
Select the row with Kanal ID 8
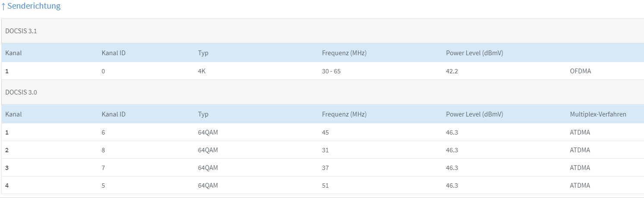(103, 150)
